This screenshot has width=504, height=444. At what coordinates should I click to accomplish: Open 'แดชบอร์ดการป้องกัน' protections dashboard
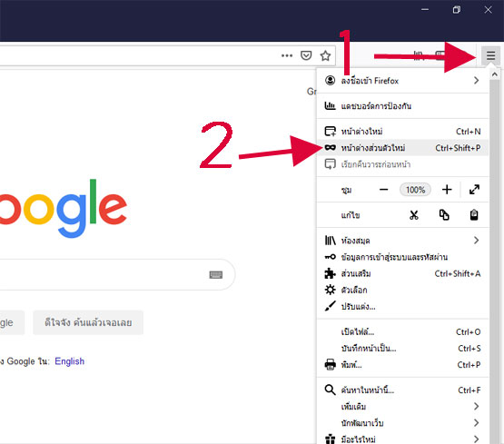(x=402, y=106)
